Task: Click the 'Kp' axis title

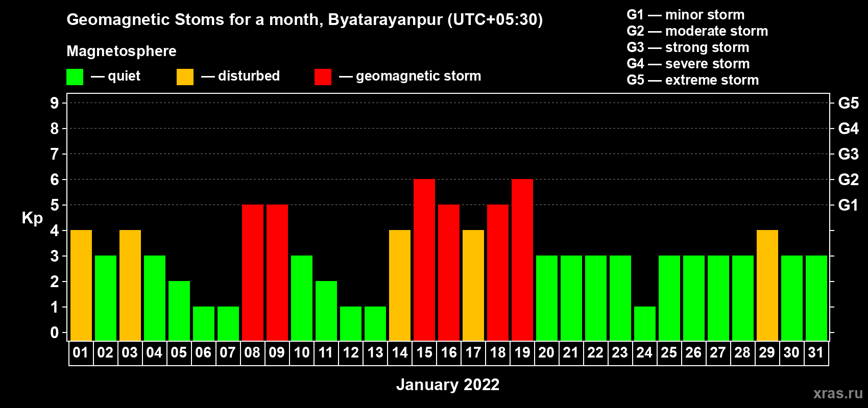Action: click(32, 218)
